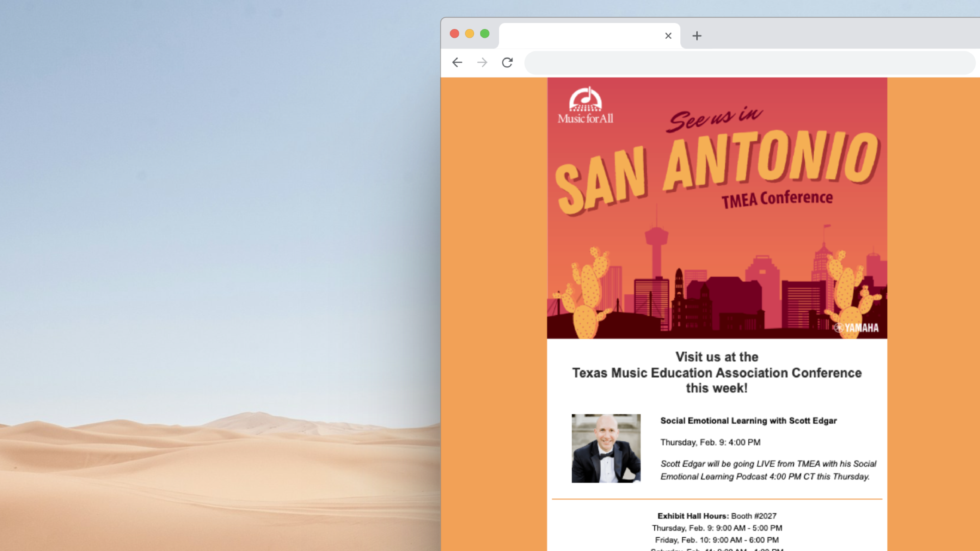Click 'Exhibit Hall Hours: Booth #2027' line
The image size is (980, 551).
[717, 516]
